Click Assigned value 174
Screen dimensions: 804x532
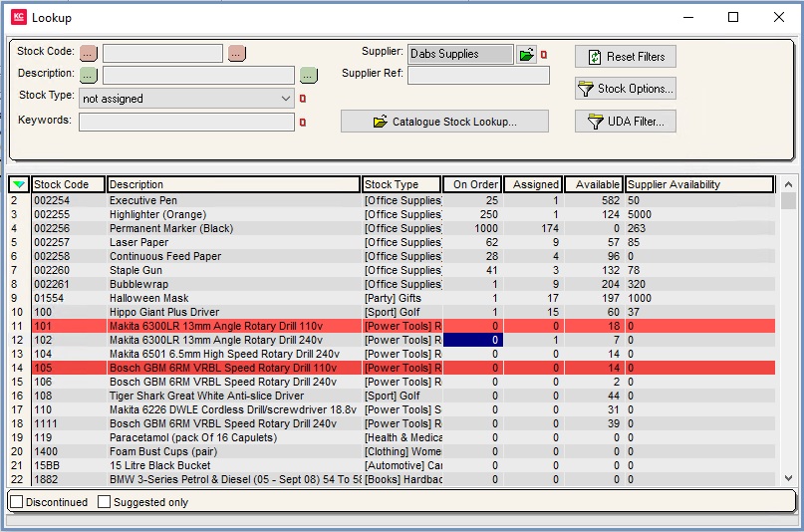[x=550, y=228]
